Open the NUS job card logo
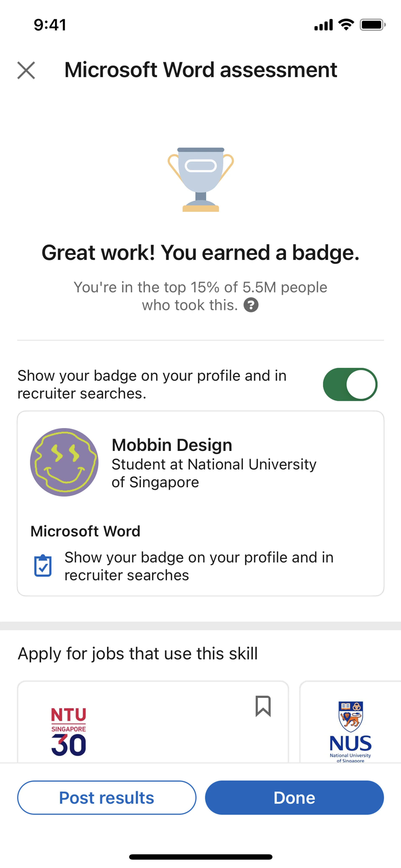Screen dimensions: 401x868 [x=350, y=731]
